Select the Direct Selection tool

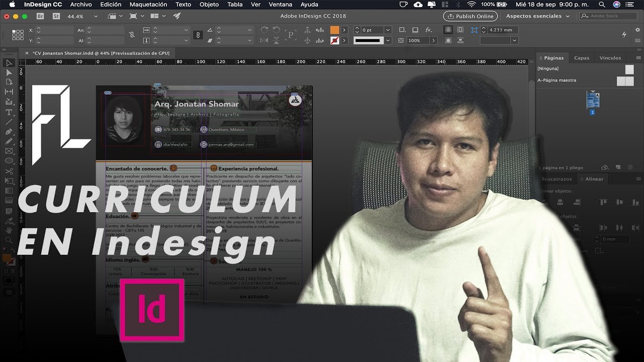(x=9, y=72)
